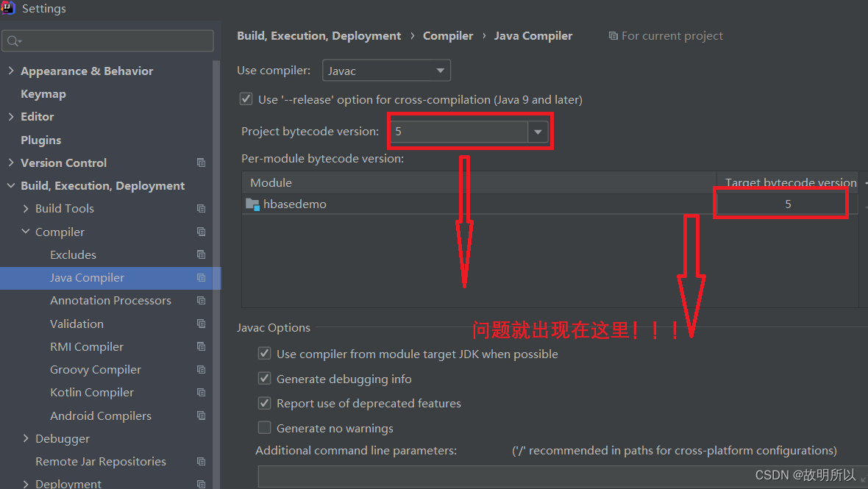The height and width of the screenshot is (489, 868).
Task: Select Validation under Compiler
Action: point(77,324)
